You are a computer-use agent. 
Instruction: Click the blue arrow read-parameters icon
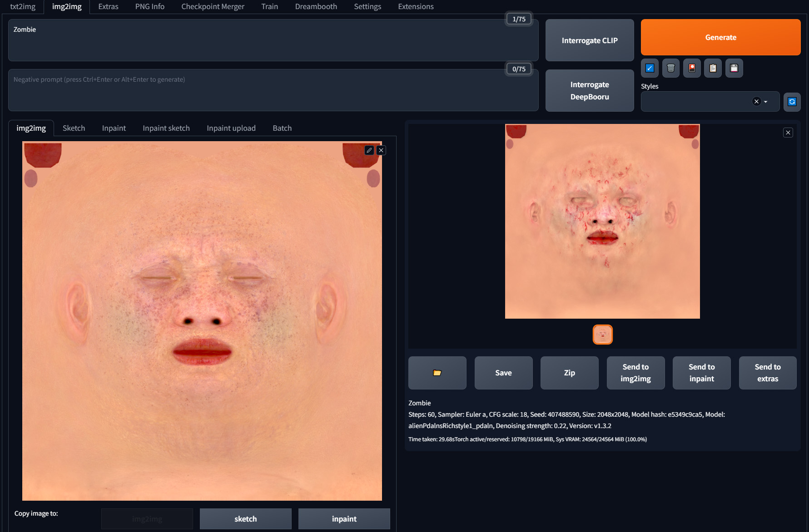coord(650,68)
